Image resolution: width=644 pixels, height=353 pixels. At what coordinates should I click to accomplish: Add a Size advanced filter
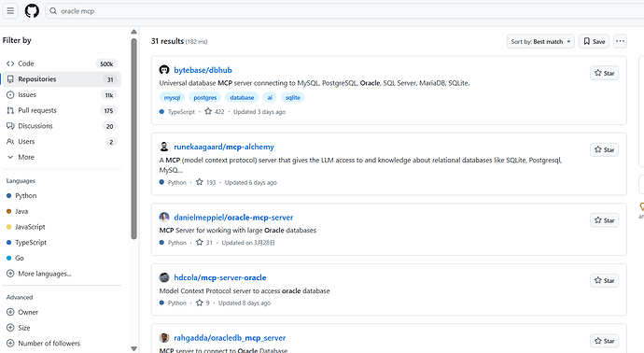(19, 328)
